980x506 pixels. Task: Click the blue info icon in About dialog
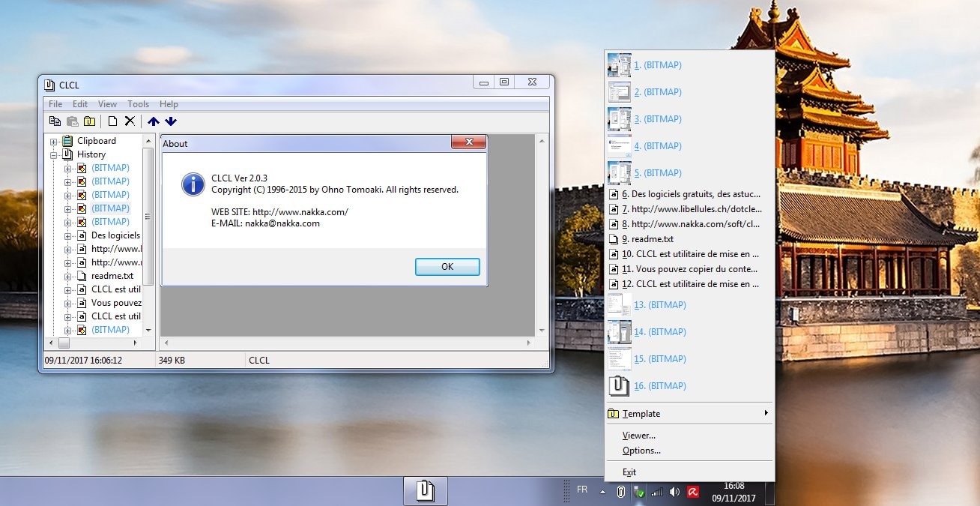(193, 184)
